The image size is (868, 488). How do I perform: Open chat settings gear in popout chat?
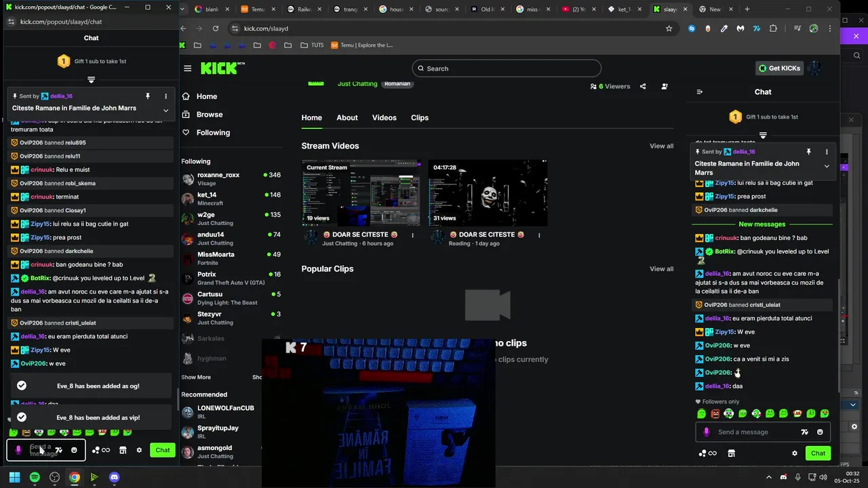pyautogui.click(x=139, y=450)
